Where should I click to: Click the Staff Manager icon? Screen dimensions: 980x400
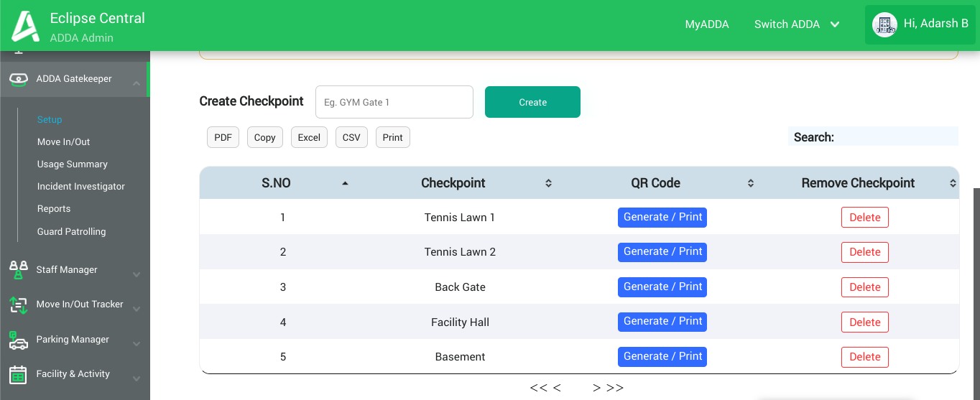click(19, 270)
